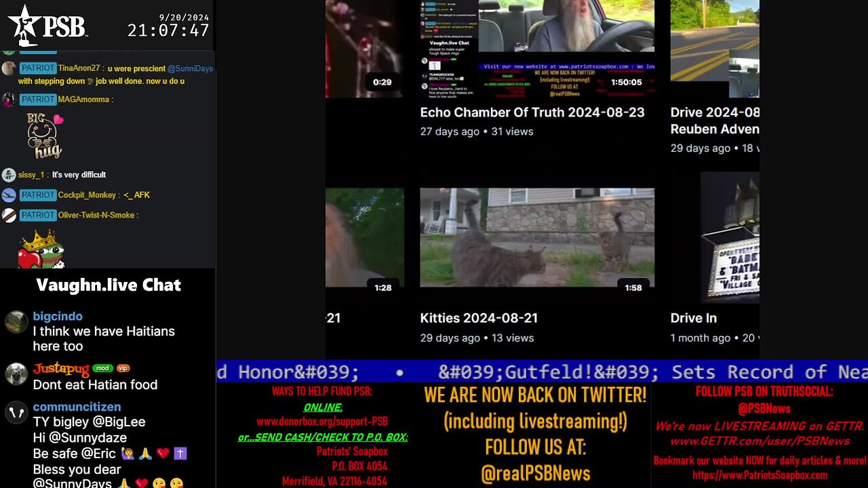This screenshot has width=868, height=488.
Task: Click MAGAmomma's avatar in chat
Action: click(9, 100)
